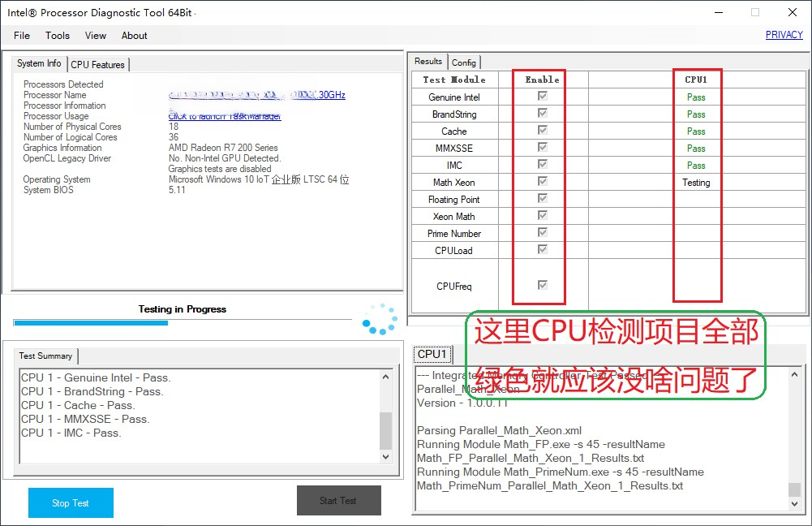This screenshot has width=812, height=526.
Task: Click the CPU1 results column header
Action: pos(696,80)
